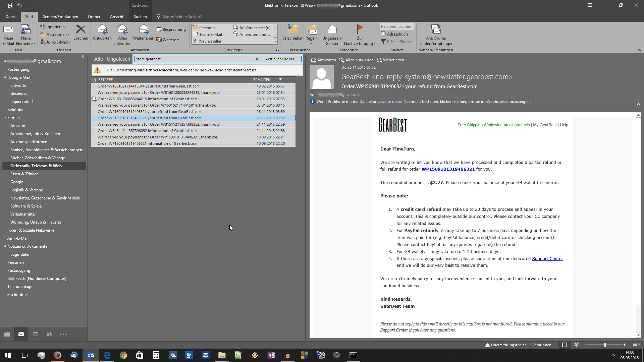644x362 pixels.
Task: Click zoom out minus button
Action: (586, 345)
